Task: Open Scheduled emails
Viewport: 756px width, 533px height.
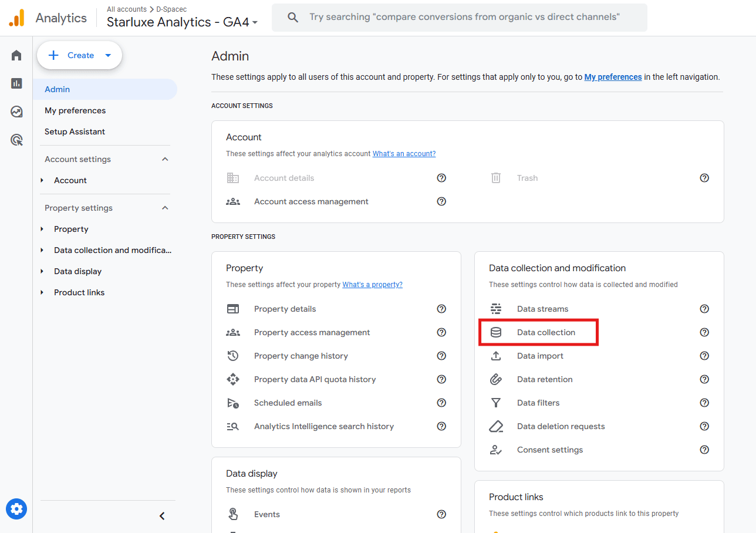Action: pyautogui.click(x=288, y=403)
